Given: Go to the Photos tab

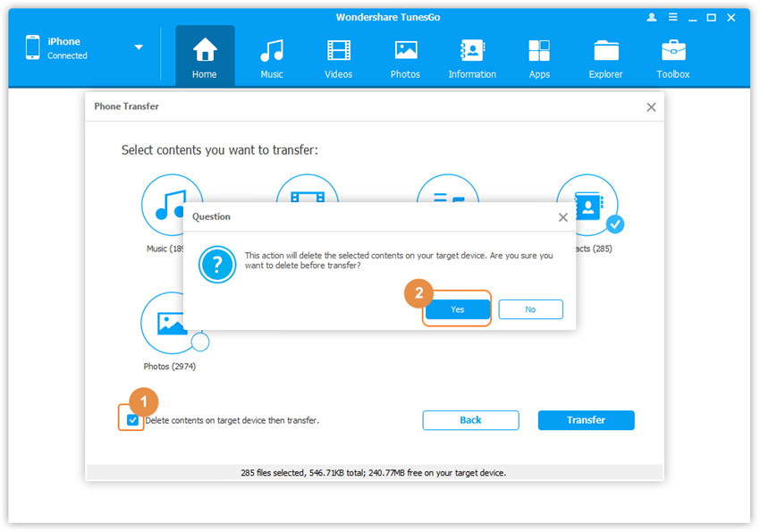Looking at the screenshot, I should coord(405,58).
